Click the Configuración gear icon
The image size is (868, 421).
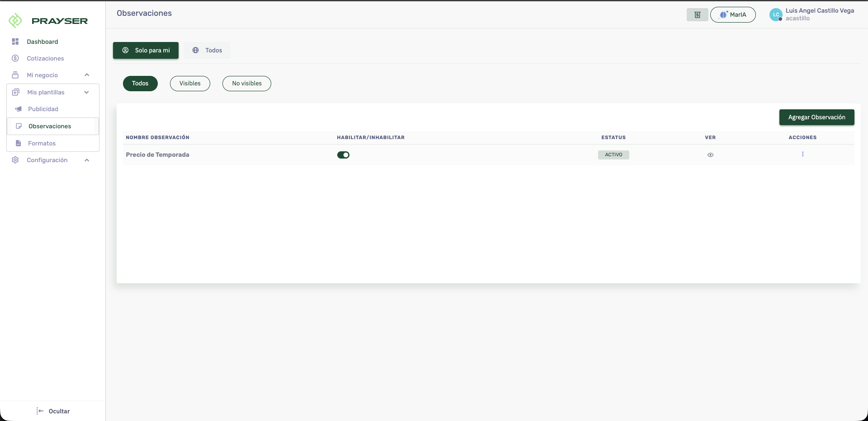click(15, 160)
